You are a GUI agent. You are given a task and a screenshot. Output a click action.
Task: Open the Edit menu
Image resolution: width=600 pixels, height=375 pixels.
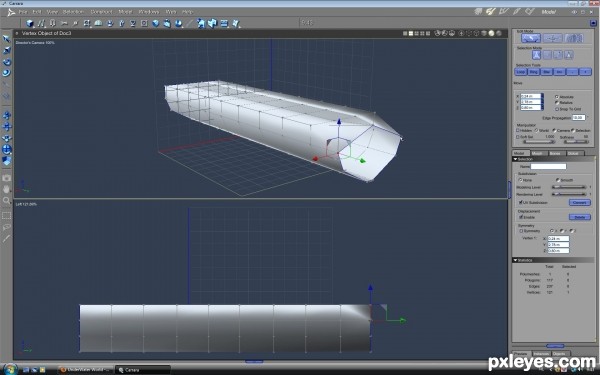pos(37,12)
